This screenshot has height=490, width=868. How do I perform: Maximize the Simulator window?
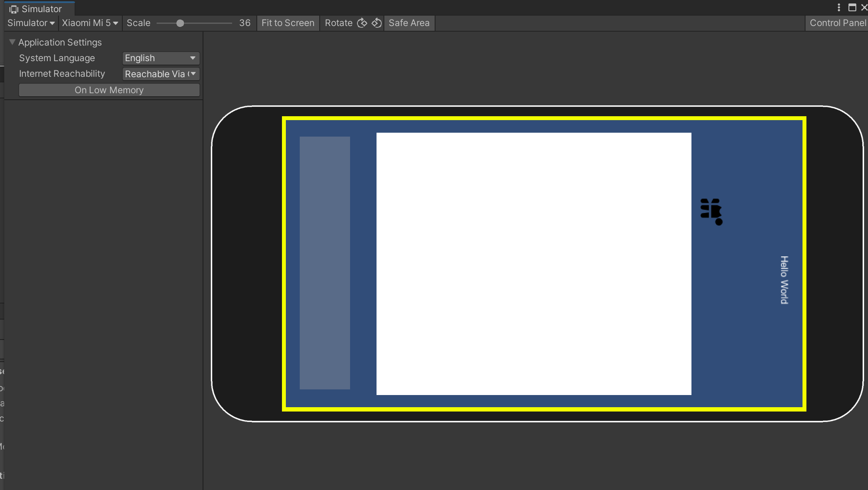852,8
